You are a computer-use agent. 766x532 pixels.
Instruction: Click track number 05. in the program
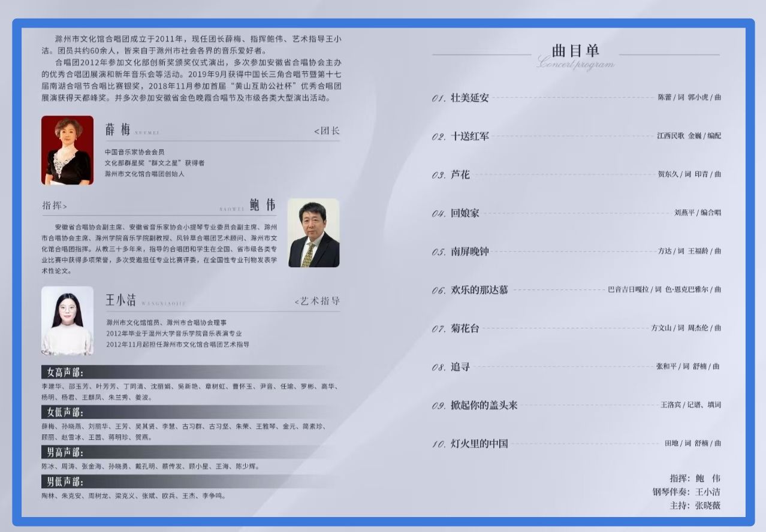439,252
